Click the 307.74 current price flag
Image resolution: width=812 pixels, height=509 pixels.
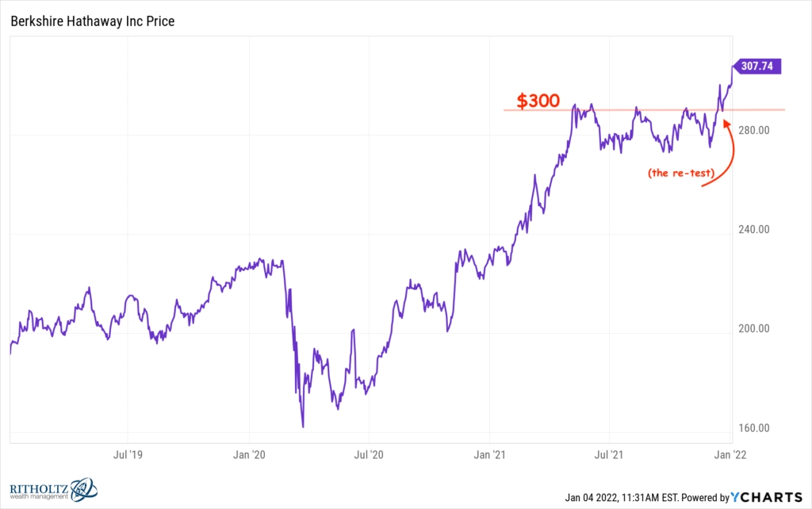[x=757, y=67]
